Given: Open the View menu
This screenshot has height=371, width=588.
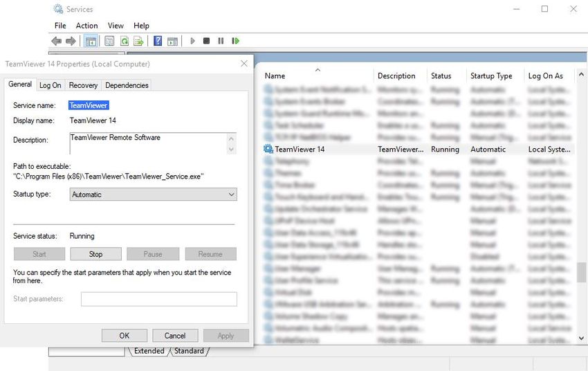Looking at the screenshot, I should (x=116, y=26).
